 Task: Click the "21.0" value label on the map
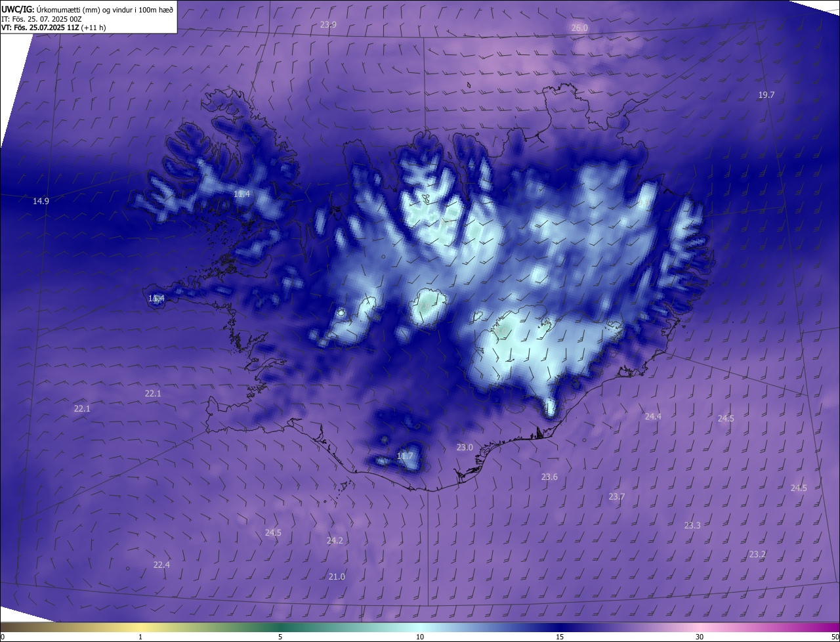click(337, 577)
